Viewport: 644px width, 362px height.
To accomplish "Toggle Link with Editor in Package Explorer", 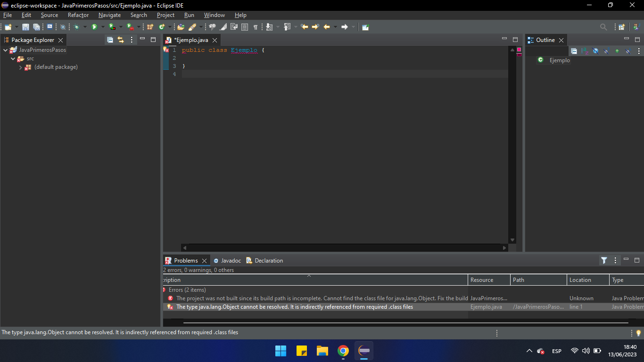I will tap(121, 40).
